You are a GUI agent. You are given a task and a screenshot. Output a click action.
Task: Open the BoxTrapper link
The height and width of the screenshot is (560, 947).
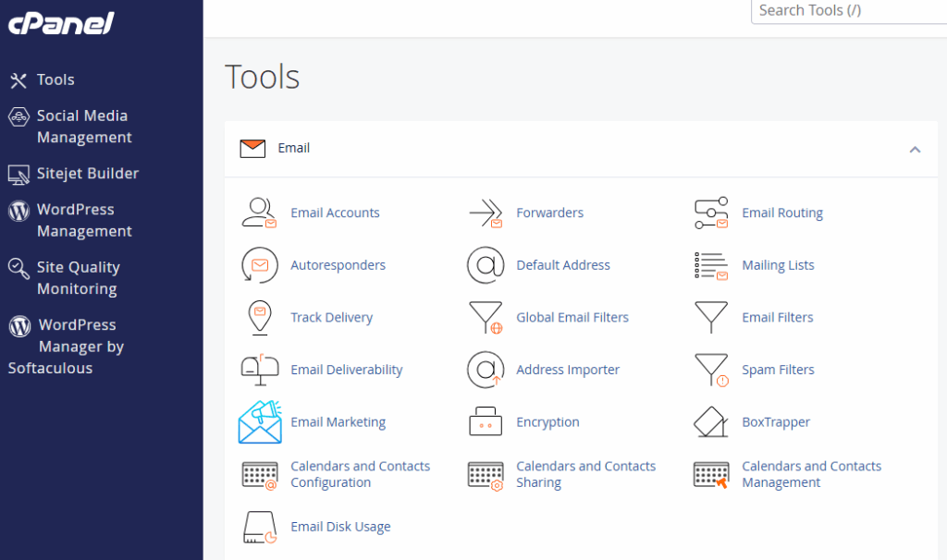776,422
